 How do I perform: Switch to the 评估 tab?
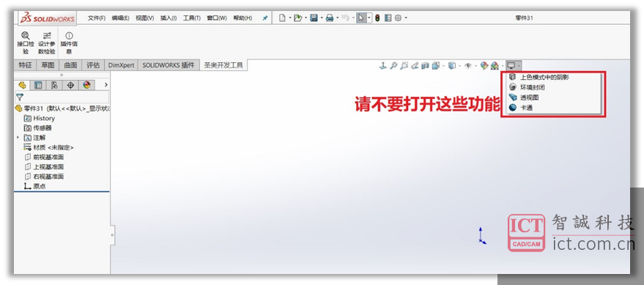tap(93, 65)
